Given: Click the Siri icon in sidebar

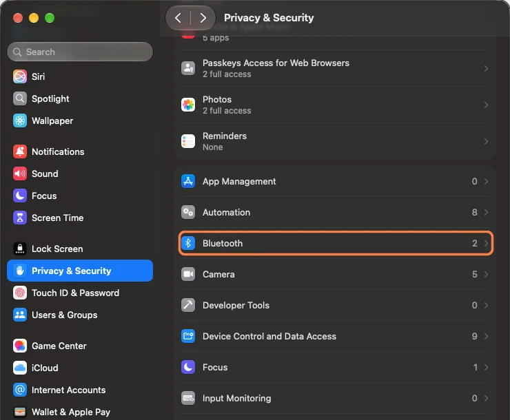Looking at the screenshot, I should 20,76.
